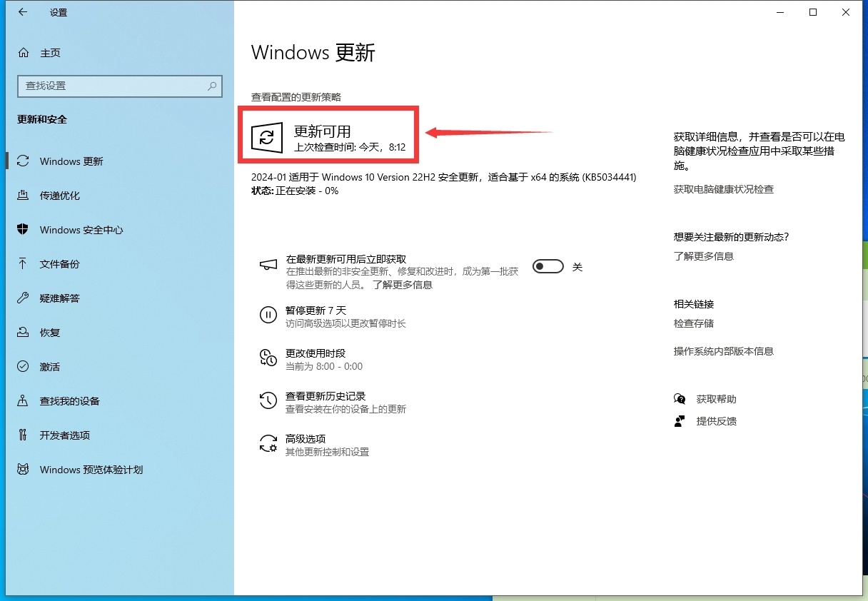Click the 开发者选项 tools icon
This screenshot has width=868, height=601.
pyautogui.click(x=23, y=435)
